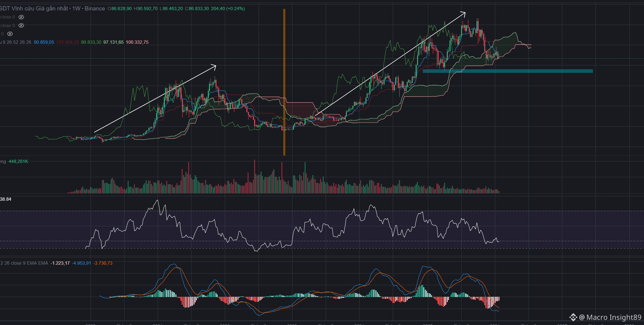
Task: Toggle the eye icon on first close indicator
Action: [21, 17]
